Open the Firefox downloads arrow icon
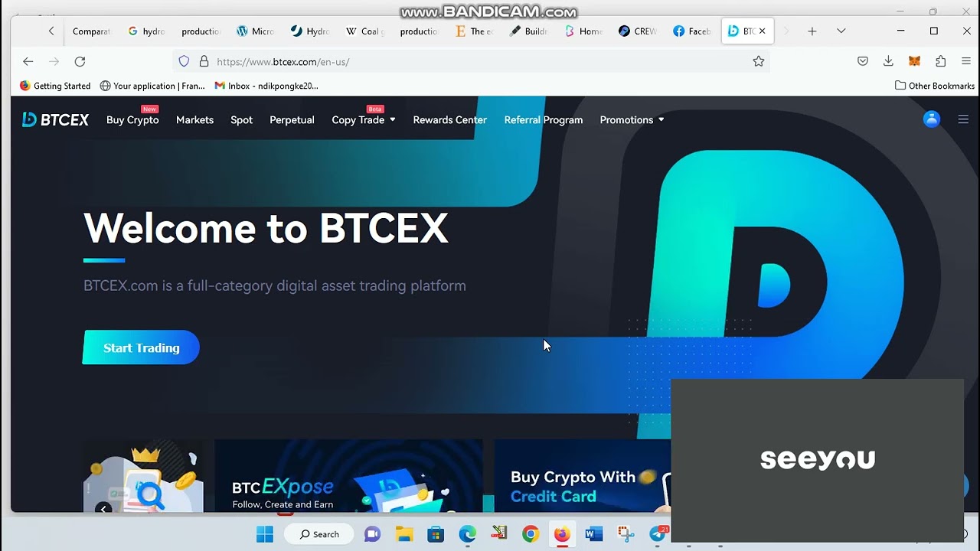The height and width of the screenshot is (551, 980). click(888, 61)
